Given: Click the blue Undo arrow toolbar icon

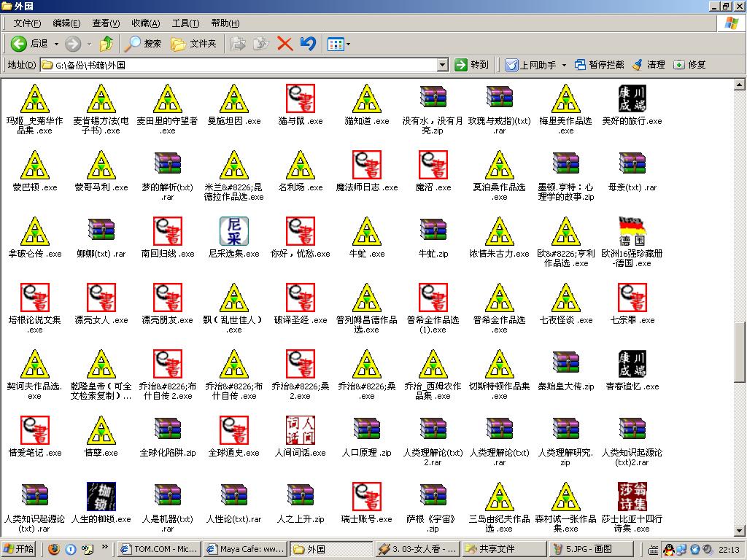Looking at the screenshot, I should [x=308, y=44].
